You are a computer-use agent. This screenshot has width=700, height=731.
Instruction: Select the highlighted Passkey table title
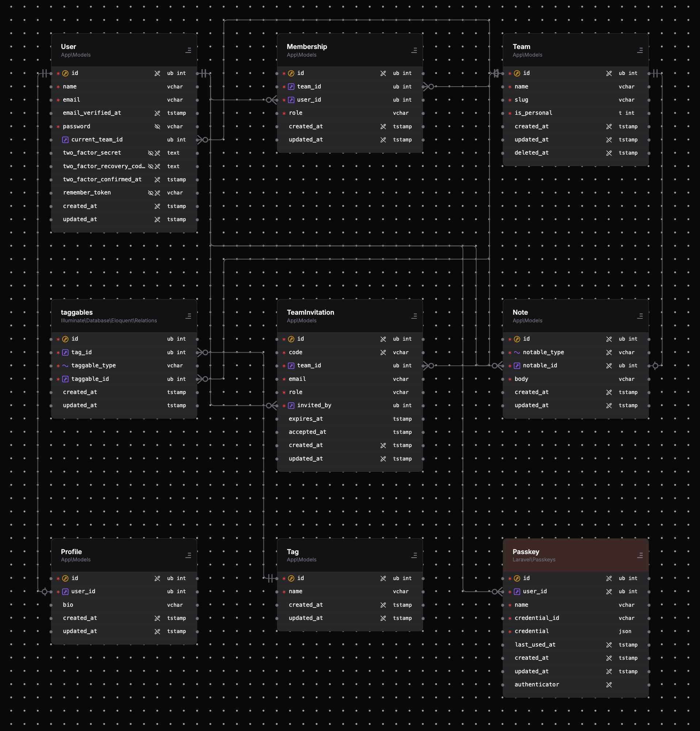pyautogui.click(x=526, y=552)
